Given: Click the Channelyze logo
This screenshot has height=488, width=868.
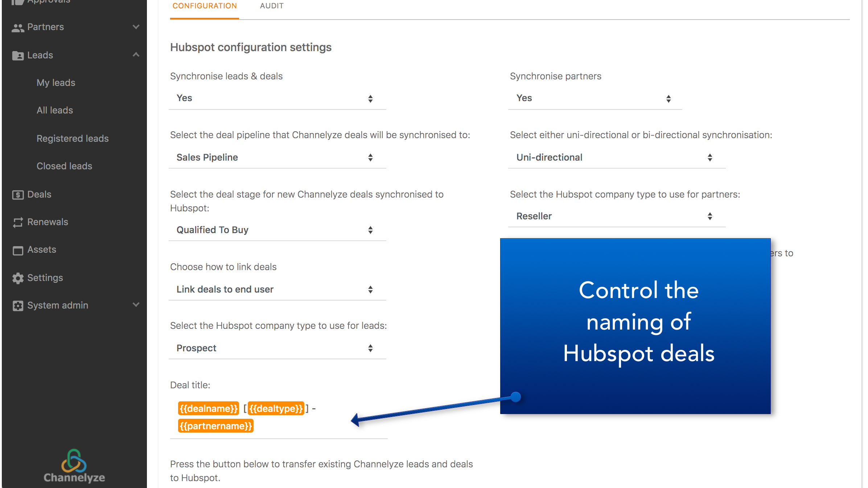Looking at the screenshot, I should [x=74, y=466].
